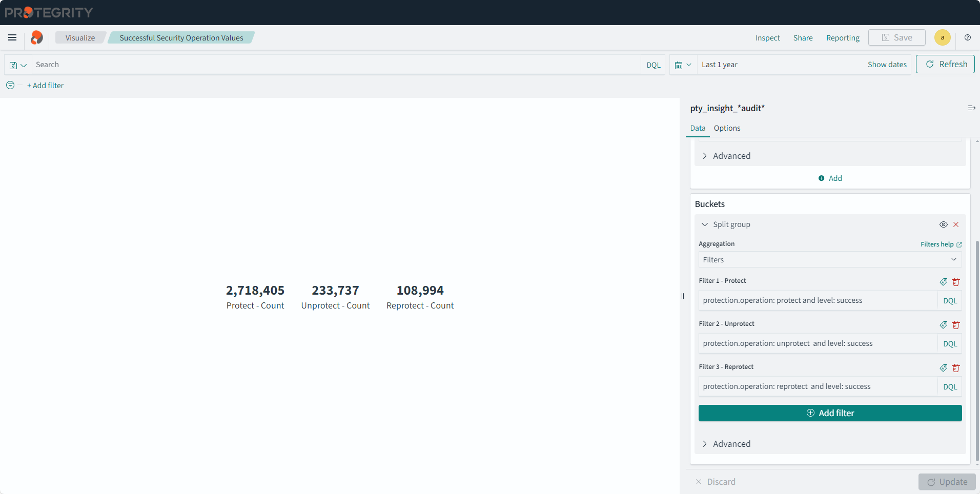
Task: Open the date quick menu calendar dropdown
Action: tap(683, 65)
